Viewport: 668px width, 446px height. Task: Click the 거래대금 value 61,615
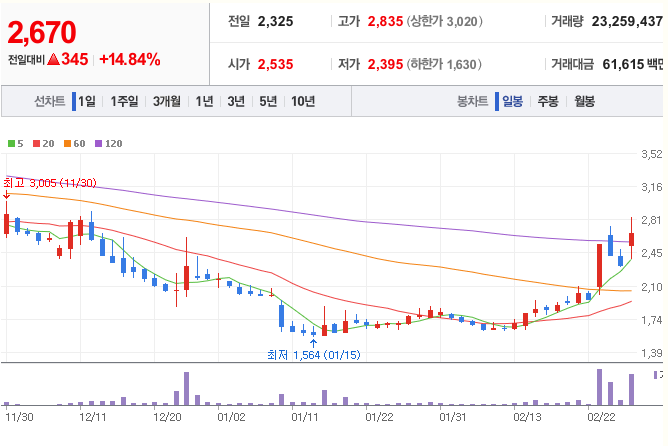coord(623,64)
